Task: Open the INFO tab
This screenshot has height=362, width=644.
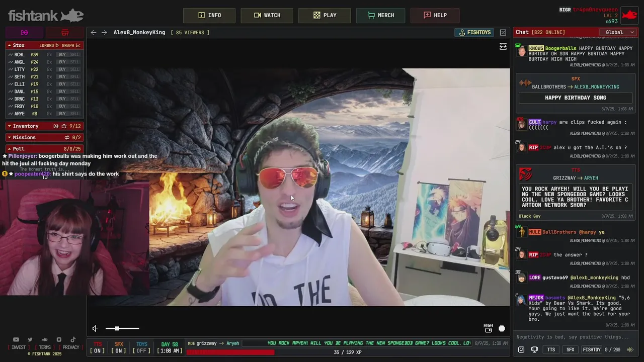Action: click(209, 15)
